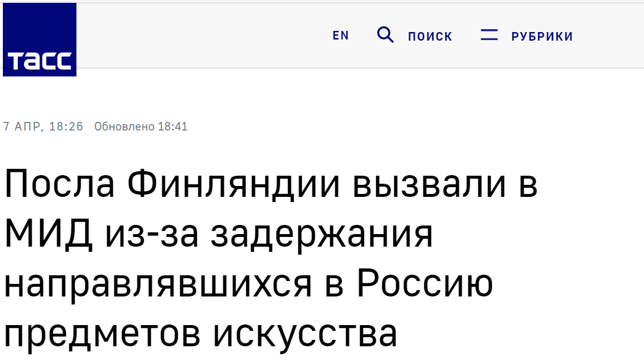Click the word Финляндии in the headline
Image resolution: width=644 pixels, height=364 pixels.
click(234, 184)
